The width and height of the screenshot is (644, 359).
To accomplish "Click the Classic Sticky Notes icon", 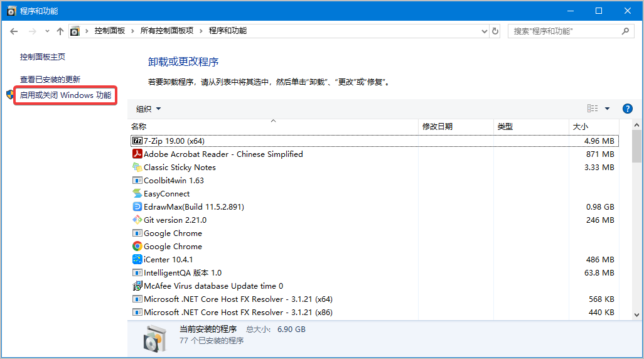I will [x=137, y=168].
